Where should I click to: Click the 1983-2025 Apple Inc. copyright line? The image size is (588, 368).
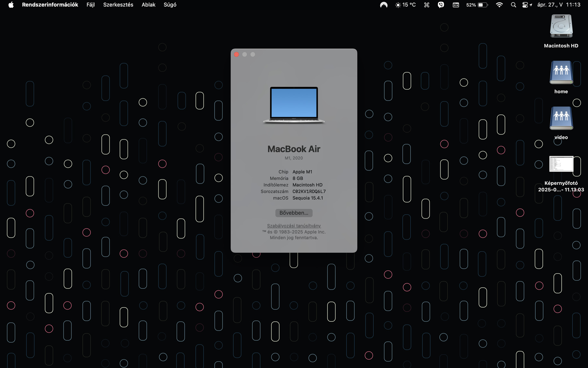[294, 232]
